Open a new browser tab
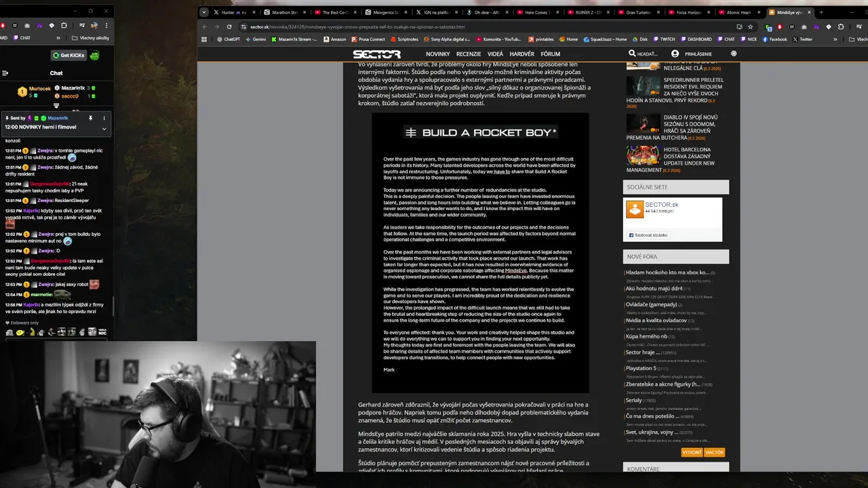The height and width of the screenshot is (488, 868). [821, 12]
